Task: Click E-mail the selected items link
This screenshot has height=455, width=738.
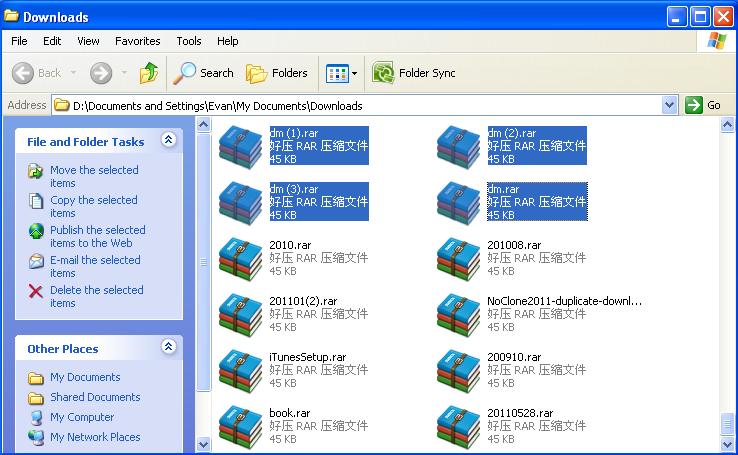Action: tap(95, 267)
